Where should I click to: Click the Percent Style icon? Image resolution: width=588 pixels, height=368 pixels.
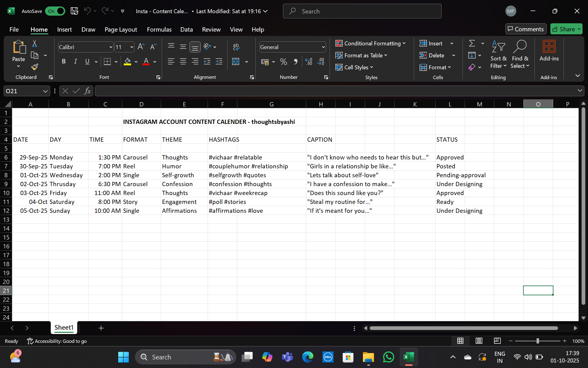click(284, 62)
